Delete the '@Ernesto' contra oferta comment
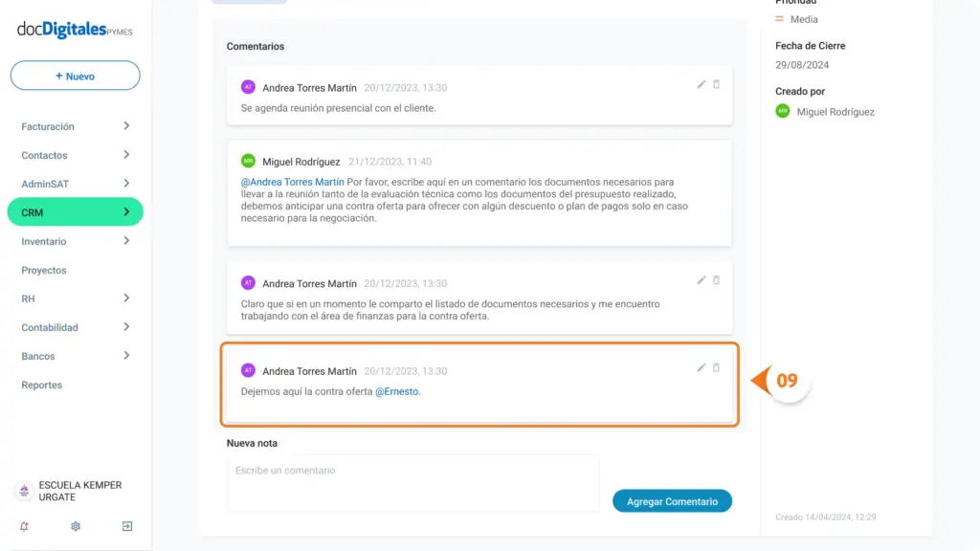This screenshot has width=980, height=551. (x=716, y=368)
